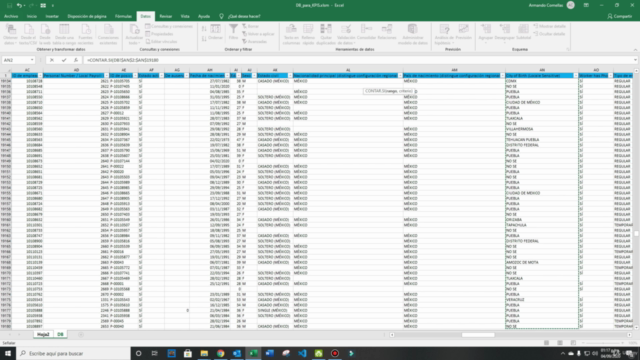Open Chrome from the taskbar

click(220, 353)
